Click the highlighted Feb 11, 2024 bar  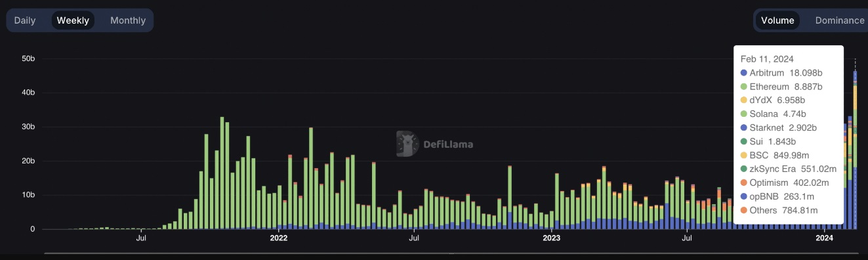click(855, 150)
